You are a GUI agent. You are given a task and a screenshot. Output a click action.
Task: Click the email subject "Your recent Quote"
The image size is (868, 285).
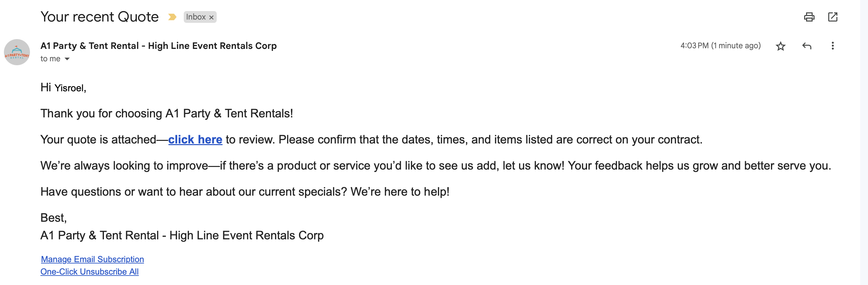(x=99, y=17)
